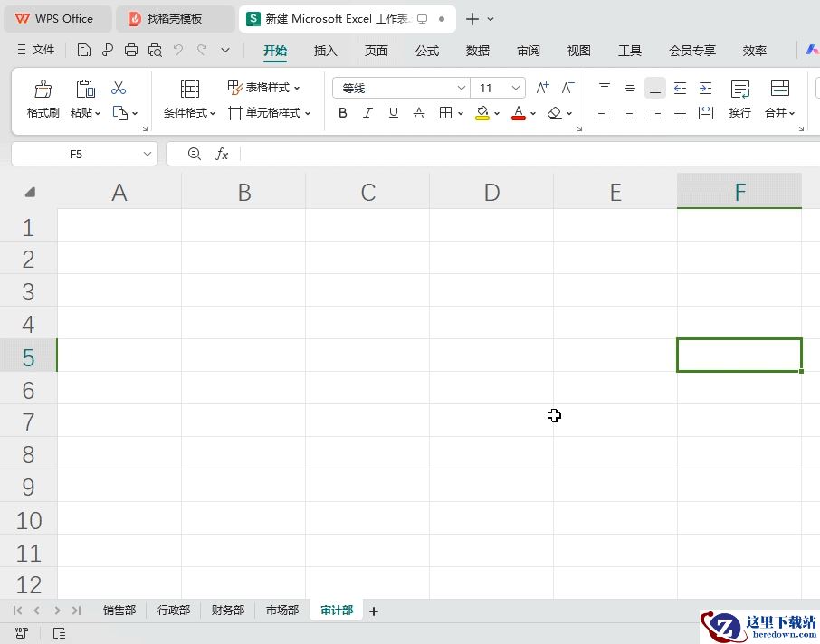Toggle underline formatting
820x644 pixels.
click(x=394, y=113)
